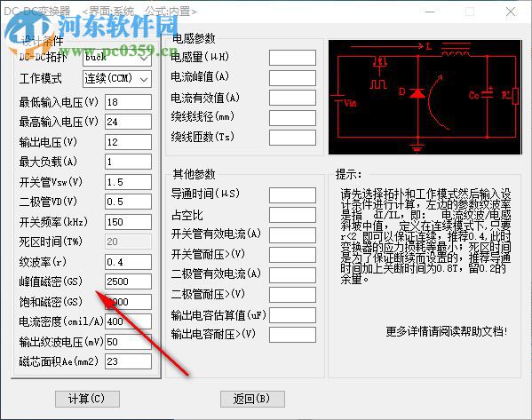Click the disabled 死区时间(T%) field
This screenshot has height=420, width=532.
(x=128, y=242)
